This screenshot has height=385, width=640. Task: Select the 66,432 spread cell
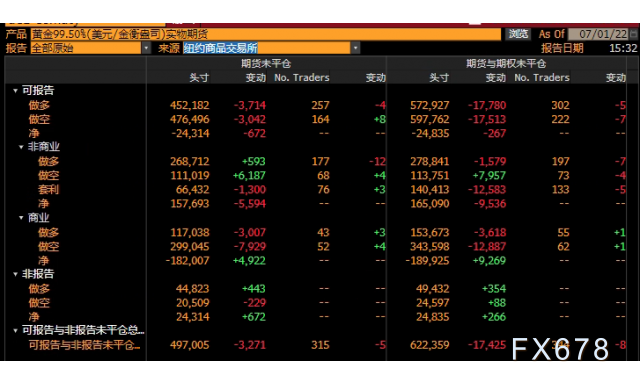pos(193,190)
